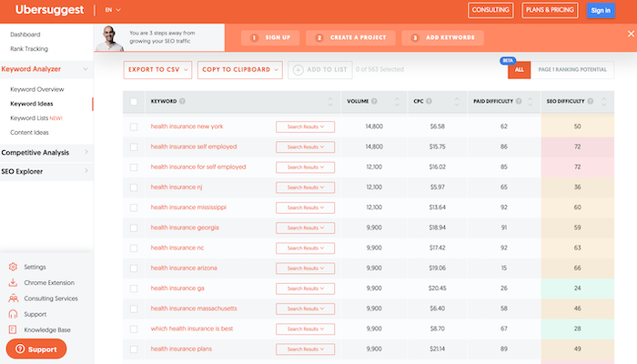Image resolution: width=637 pixels, height=364 pixels.
Task: Open the EN language dropdown
Action: click(x=113, y=10)
